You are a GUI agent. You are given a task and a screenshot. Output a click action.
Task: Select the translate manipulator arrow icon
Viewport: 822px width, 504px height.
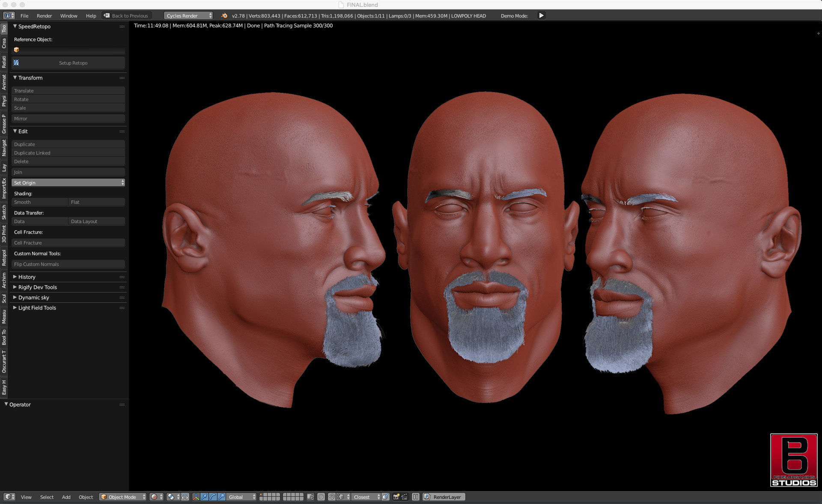tap(204, 497)
